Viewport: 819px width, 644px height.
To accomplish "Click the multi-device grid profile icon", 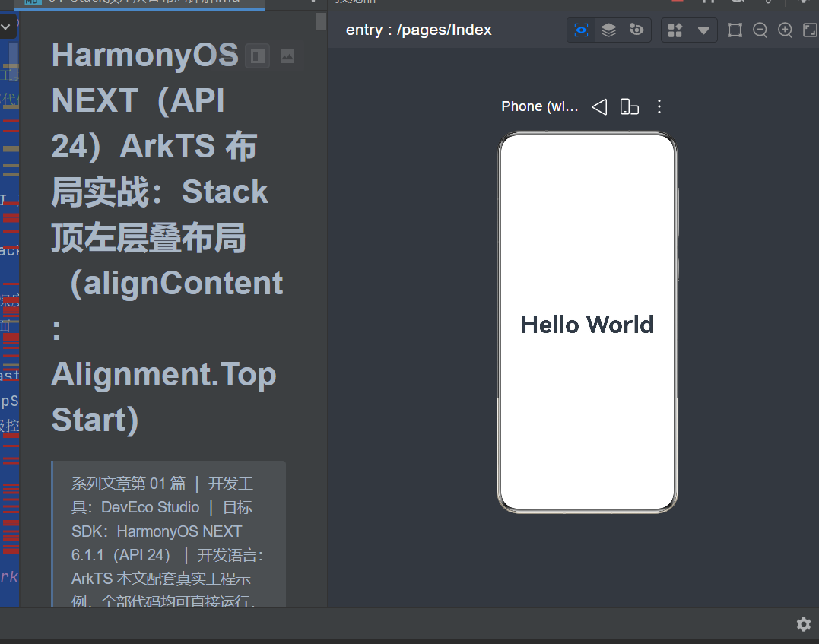I will (x=675, y=30).
